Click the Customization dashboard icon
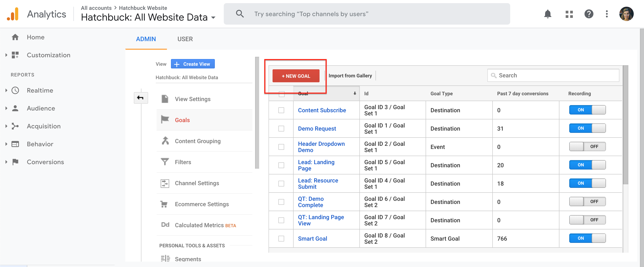Image resolution: width=644 pixels, height=267 pixels. click(x=15, y=55)
